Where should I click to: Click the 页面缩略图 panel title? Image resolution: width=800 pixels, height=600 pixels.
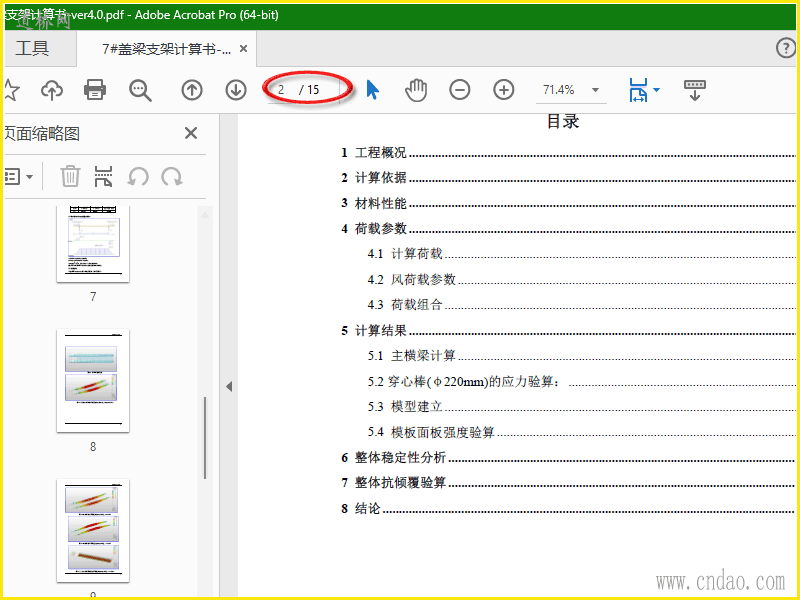(42, 134)
